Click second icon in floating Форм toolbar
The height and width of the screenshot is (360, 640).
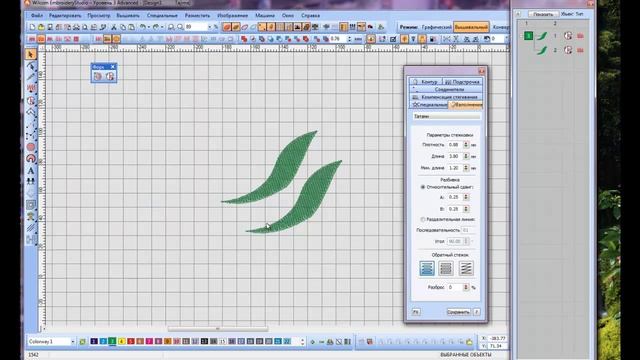110,76
